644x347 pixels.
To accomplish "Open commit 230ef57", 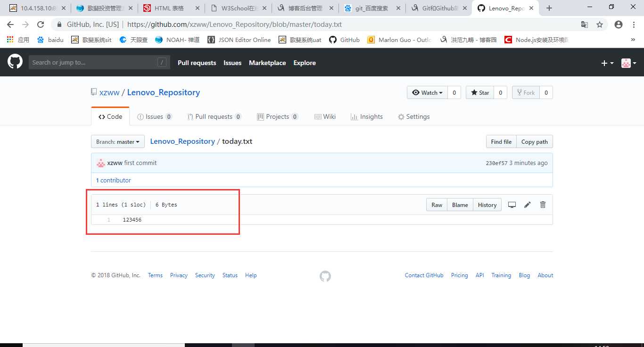I will (496, 163).
